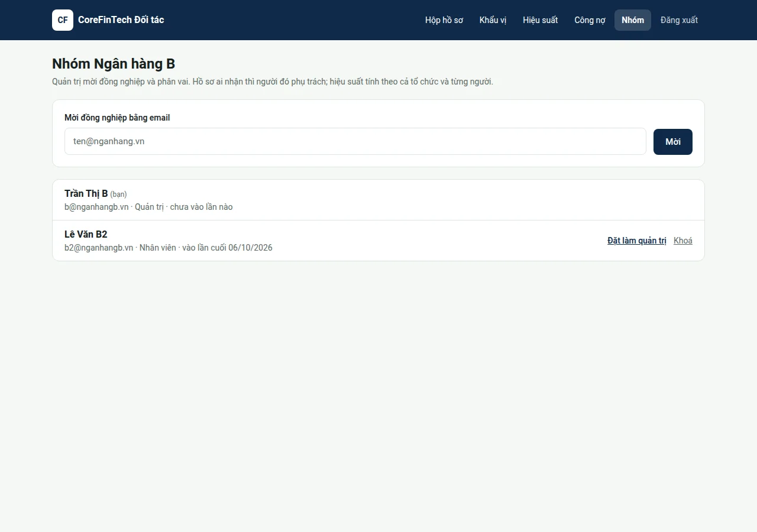Go to Hộp hồ sơ tab
The width and height of the screenshot is (757, 532).
pyautogui.click(x=444, y=20)
